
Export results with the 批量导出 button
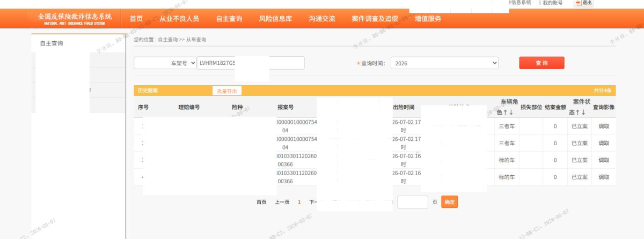click(227, 91)
